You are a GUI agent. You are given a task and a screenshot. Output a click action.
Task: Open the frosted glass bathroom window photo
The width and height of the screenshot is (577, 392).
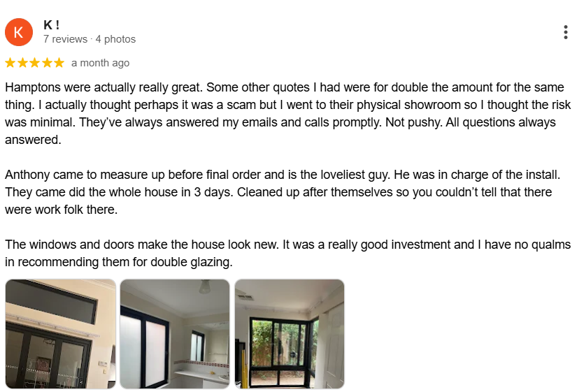[x=175, y=334]
